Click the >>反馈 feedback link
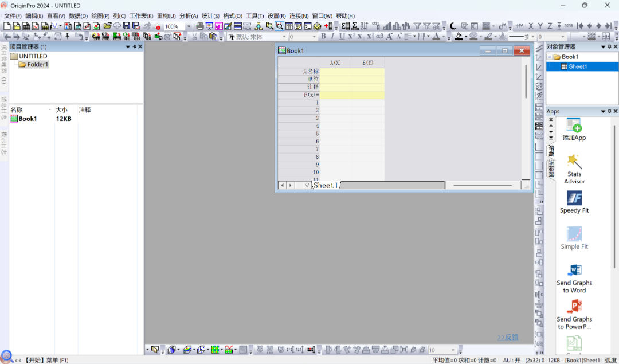619x364 pixels. (508, 337)
